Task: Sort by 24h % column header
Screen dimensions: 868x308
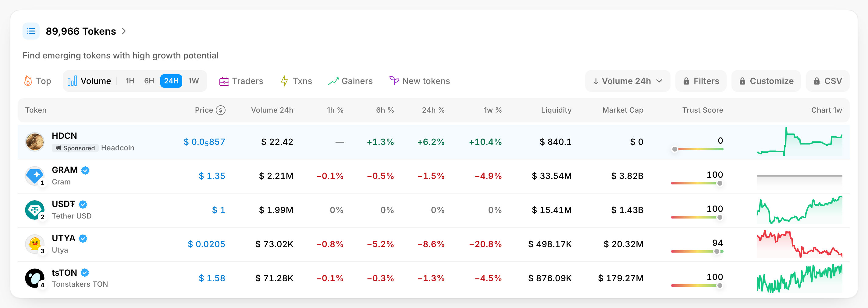Action: 433,110
